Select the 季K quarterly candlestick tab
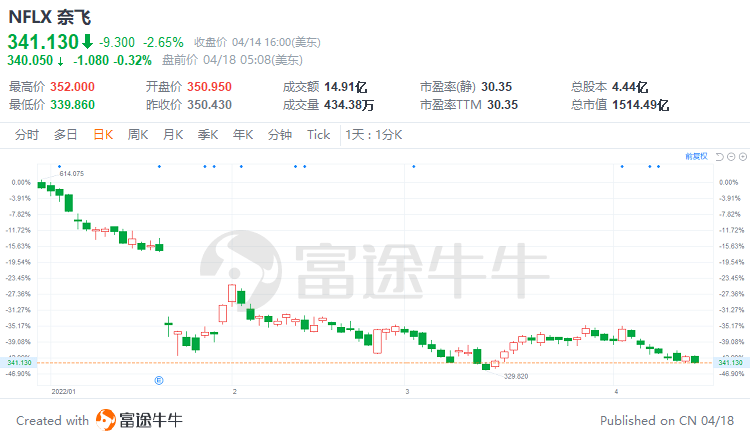The image size is (750, 441). pos(208,135)
